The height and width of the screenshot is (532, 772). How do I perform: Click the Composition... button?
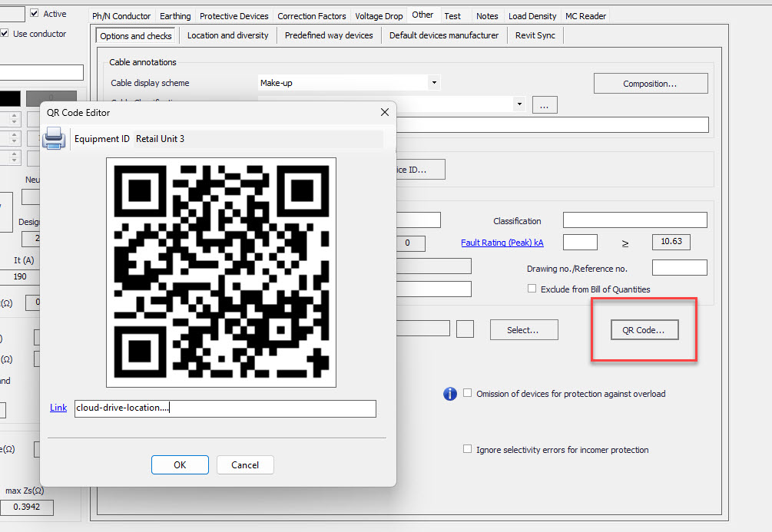[x=651, y=83]
